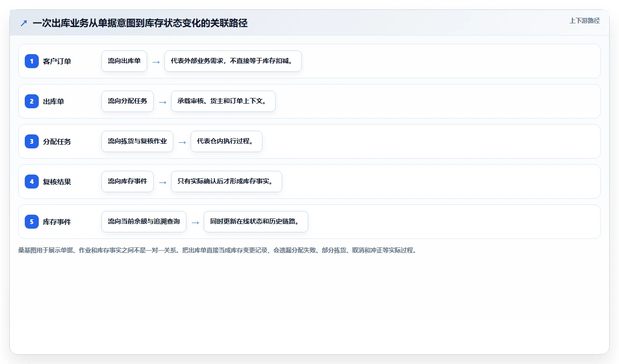Select the 库存事件 row label

point(57,222)
